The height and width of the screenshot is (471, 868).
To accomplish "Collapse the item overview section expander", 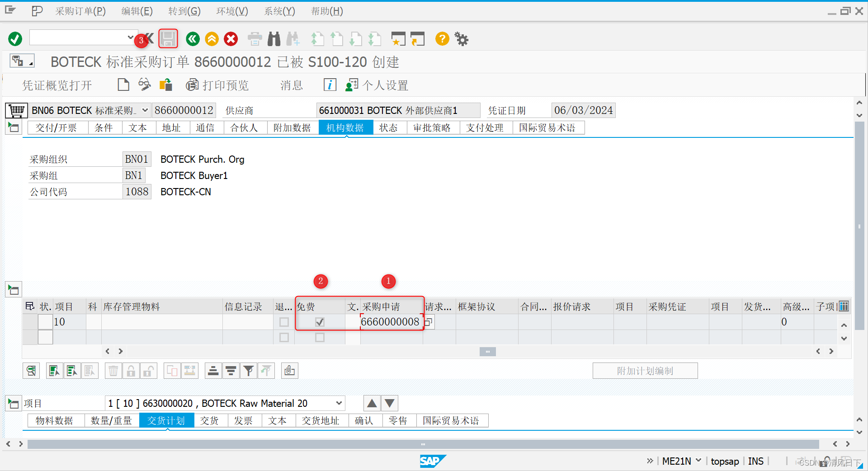I will click(x=13, y=290).
